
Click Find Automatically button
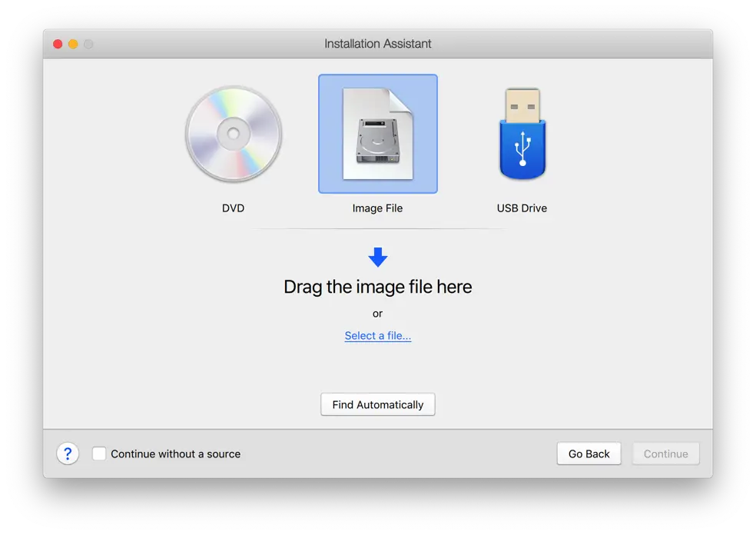pyautogui.click(x=378, y=404)
